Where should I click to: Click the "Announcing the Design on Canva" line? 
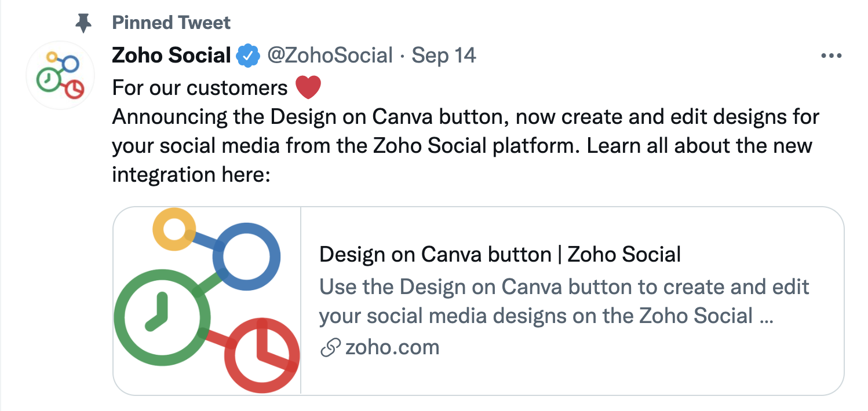(x=465, y=116)
